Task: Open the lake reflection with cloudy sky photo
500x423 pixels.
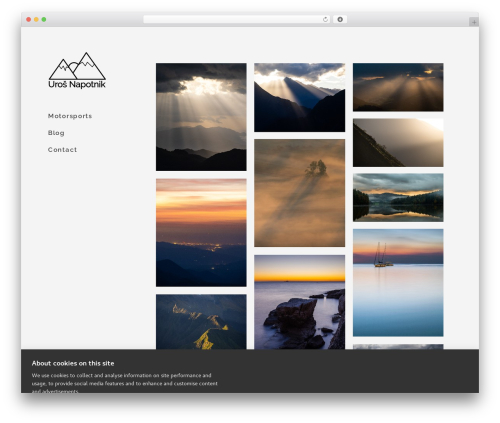Action: [x=398, y=197]
